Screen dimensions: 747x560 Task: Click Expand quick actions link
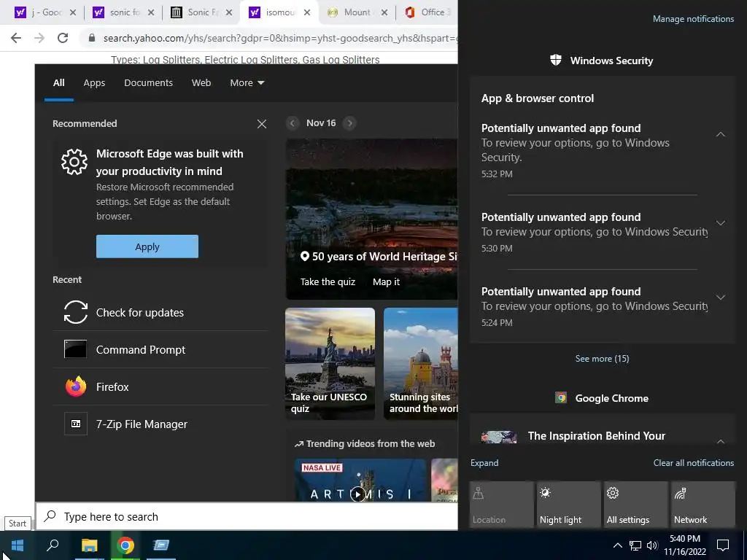pyautogui.click(x=484, y=463)
